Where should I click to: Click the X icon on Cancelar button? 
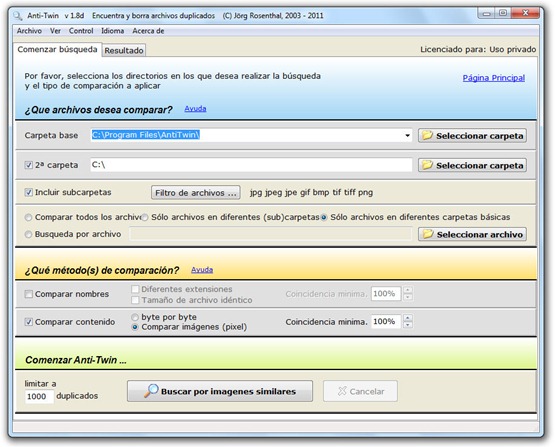[342, 391]
